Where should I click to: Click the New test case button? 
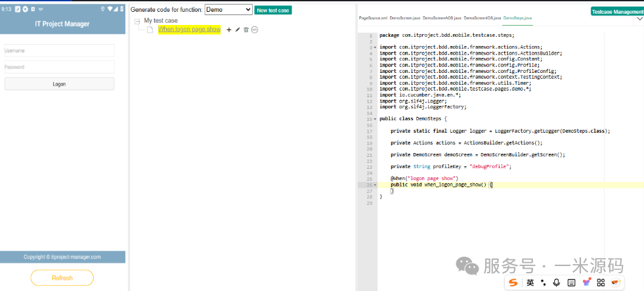pyautogui.click(x=273, y=11)
